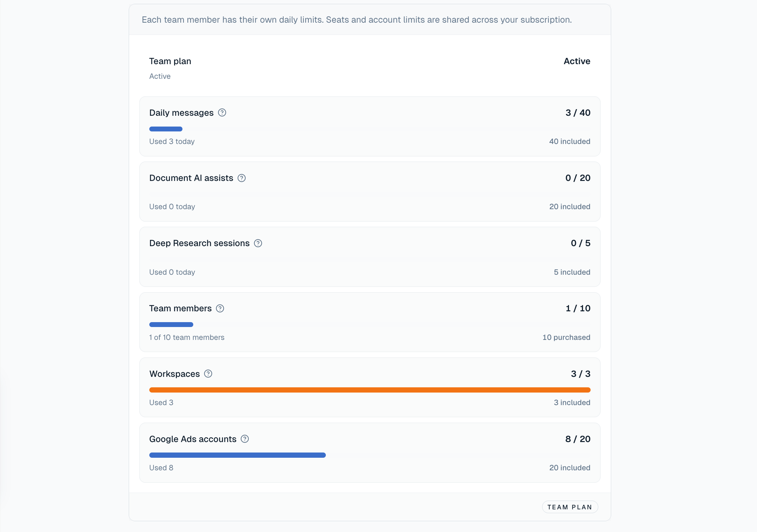Click the daily limits info banner text
This screenshot has height=532, width=757.
(357, 20)
